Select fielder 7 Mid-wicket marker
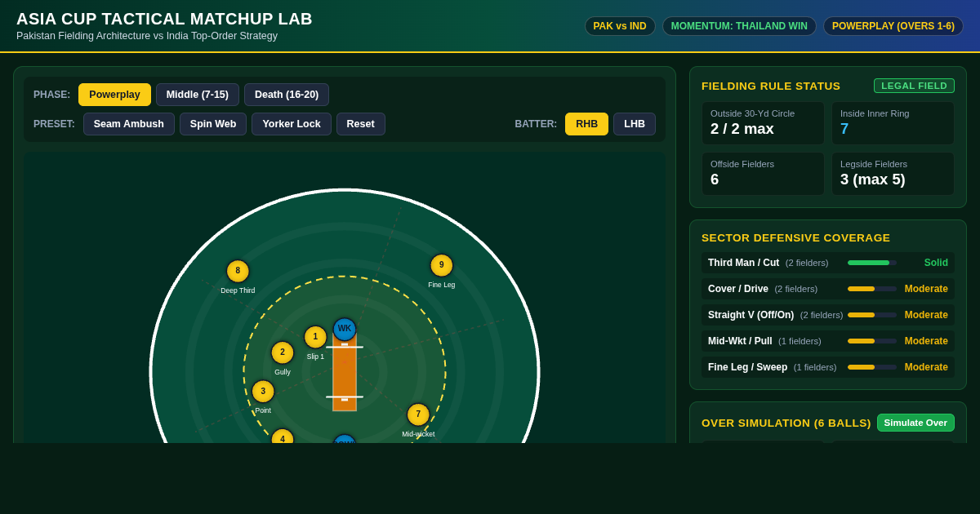This screenshot has width=980, height=514. (x=418, y=414)
